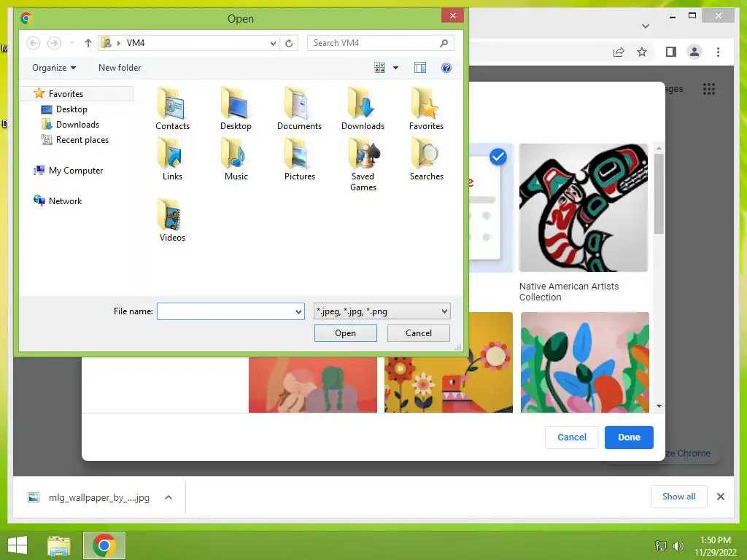747x560 pixels.
Task: Click the checked theme selection checkmark
Action: click(x=498, y=157)
